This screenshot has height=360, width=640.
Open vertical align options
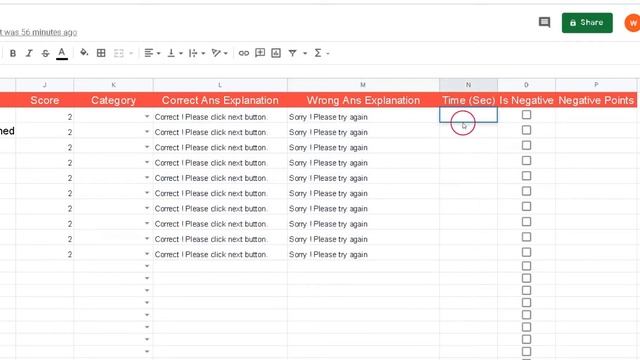171,53
